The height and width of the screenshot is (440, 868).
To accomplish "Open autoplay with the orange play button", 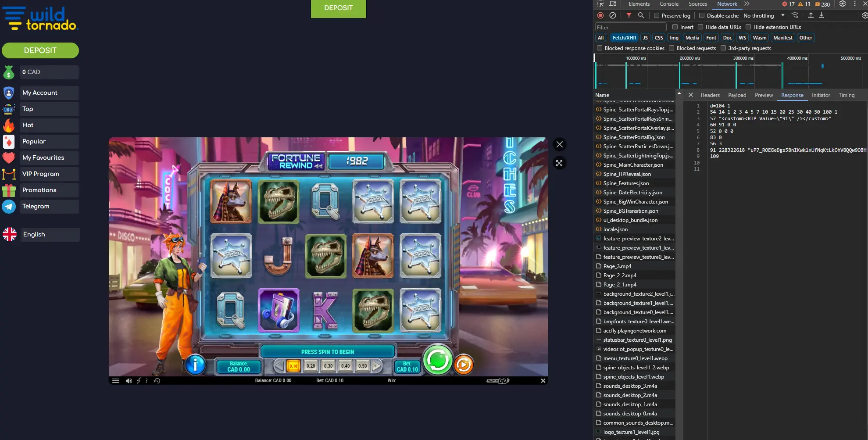I will coord(464,365).
